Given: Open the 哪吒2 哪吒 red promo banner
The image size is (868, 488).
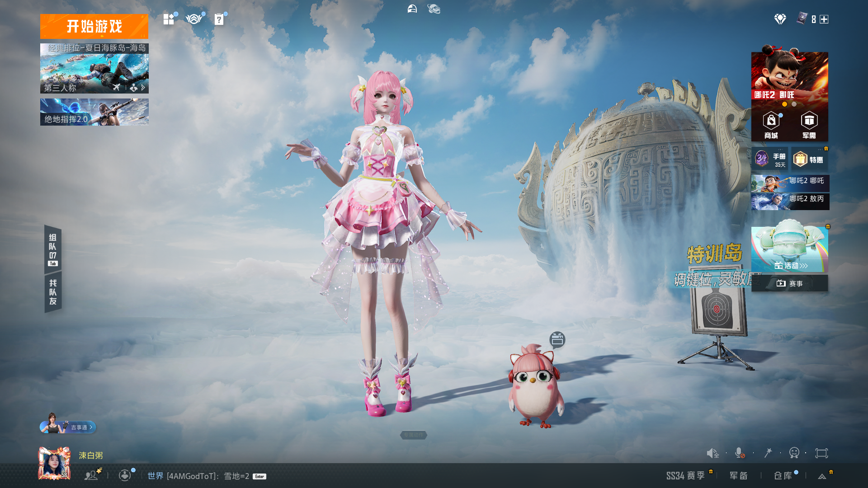Looking at the screenshot, I should 790,76.
